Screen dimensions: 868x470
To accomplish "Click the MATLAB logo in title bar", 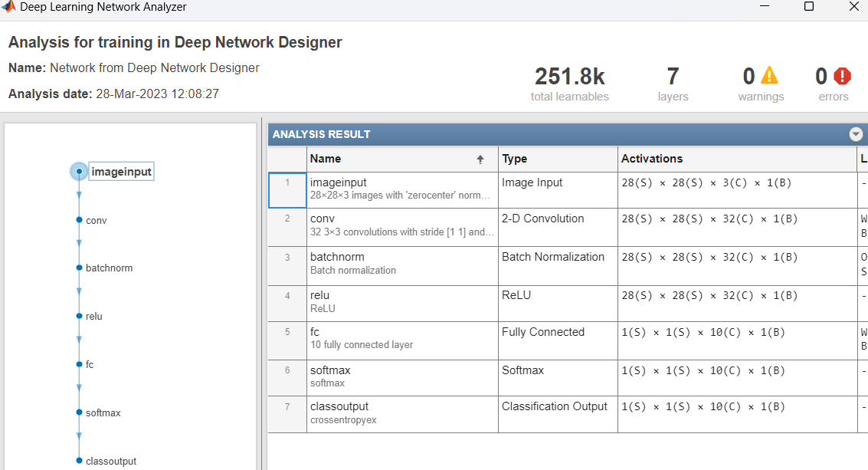I will 8,6.
